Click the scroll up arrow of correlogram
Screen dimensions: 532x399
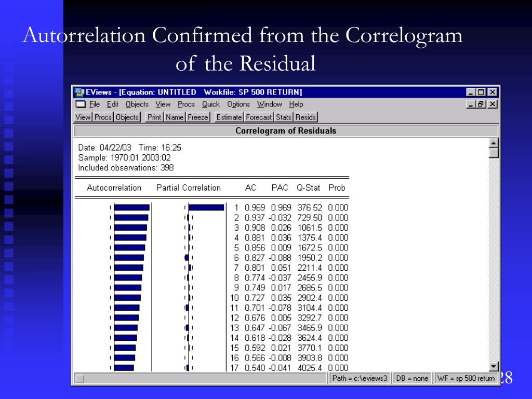pyautogui.click(x=494, y=143)
